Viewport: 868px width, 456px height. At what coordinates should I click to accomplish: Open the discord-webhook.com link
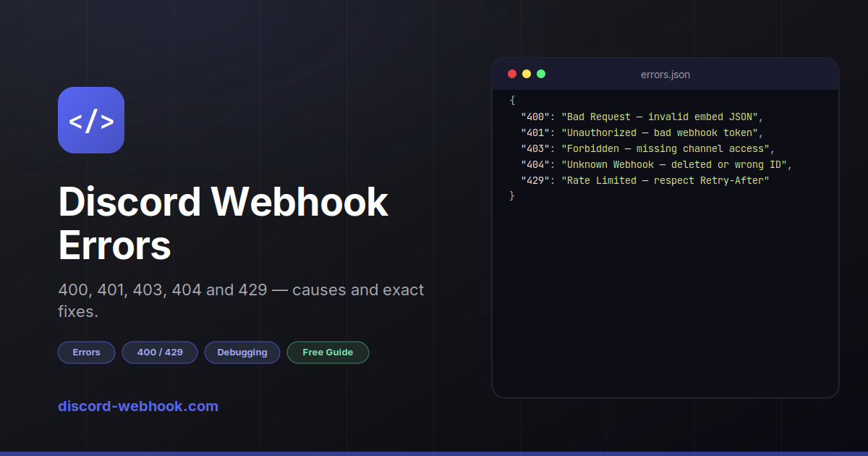(x=138, y=406)
